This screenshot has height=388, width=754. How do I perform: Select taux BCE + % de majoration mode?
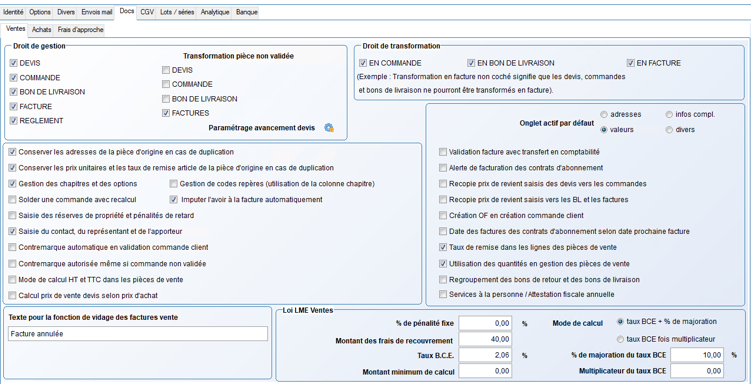point(620,321)
